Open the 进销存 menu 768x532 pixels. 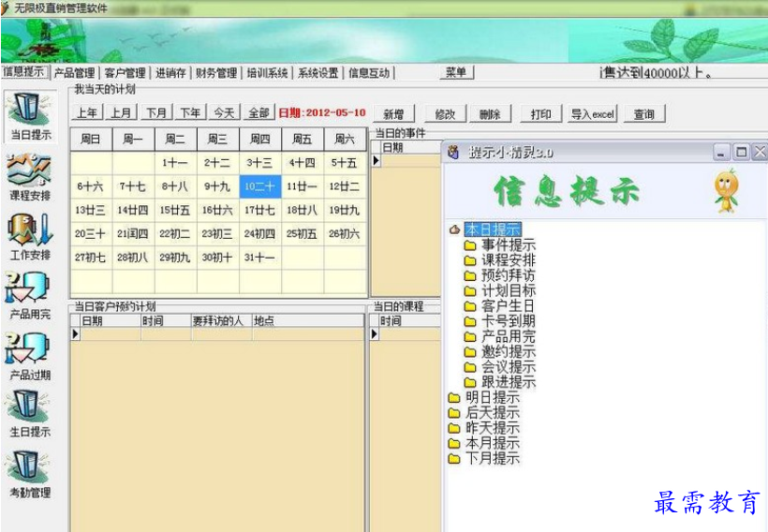(x=170, y=73)
